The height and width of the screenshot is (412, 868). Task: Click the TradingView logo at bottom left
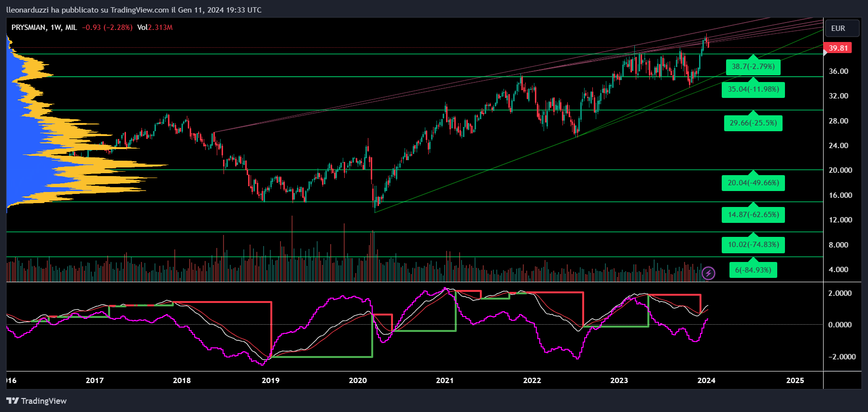click(37, 401)
